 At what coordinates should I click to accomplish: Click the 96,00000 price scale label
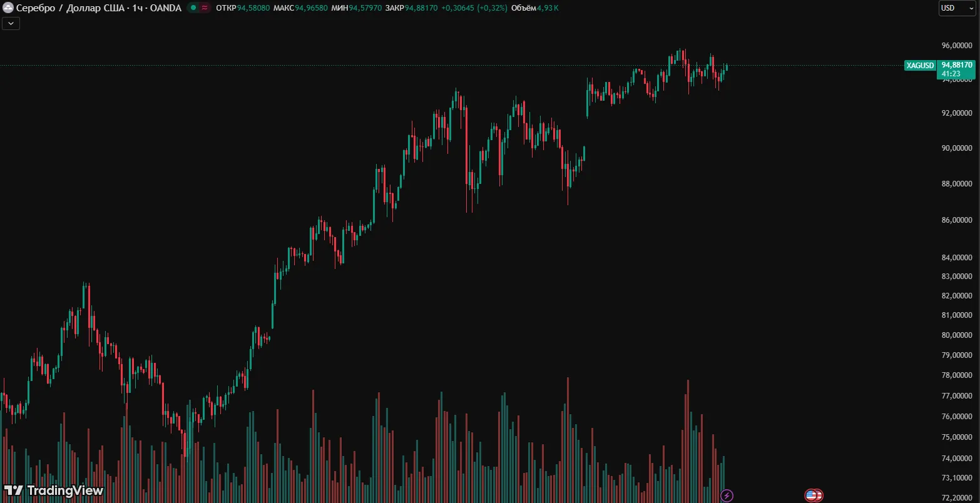[957, 46]
